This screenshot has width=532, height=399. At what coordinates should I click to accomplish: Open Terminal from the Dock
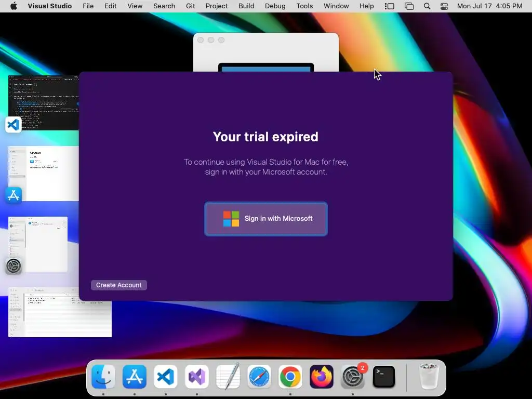pyautogui.click(x=384, y=377)
